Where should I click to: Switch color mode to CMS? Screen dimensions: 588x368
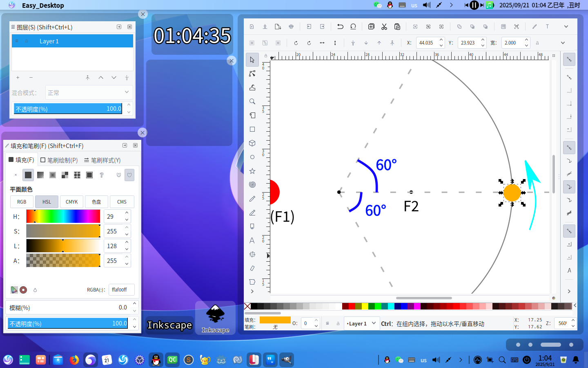122,202
